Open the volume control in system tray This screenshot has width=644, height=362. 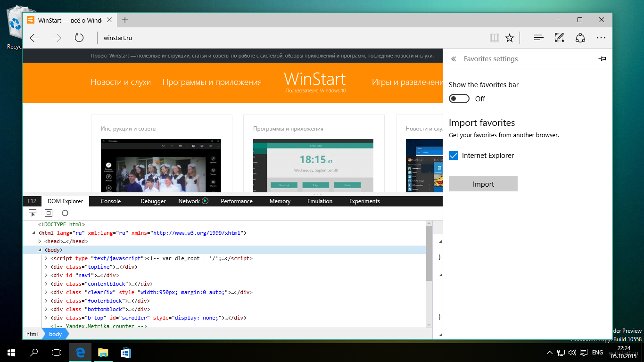(572, 352)
